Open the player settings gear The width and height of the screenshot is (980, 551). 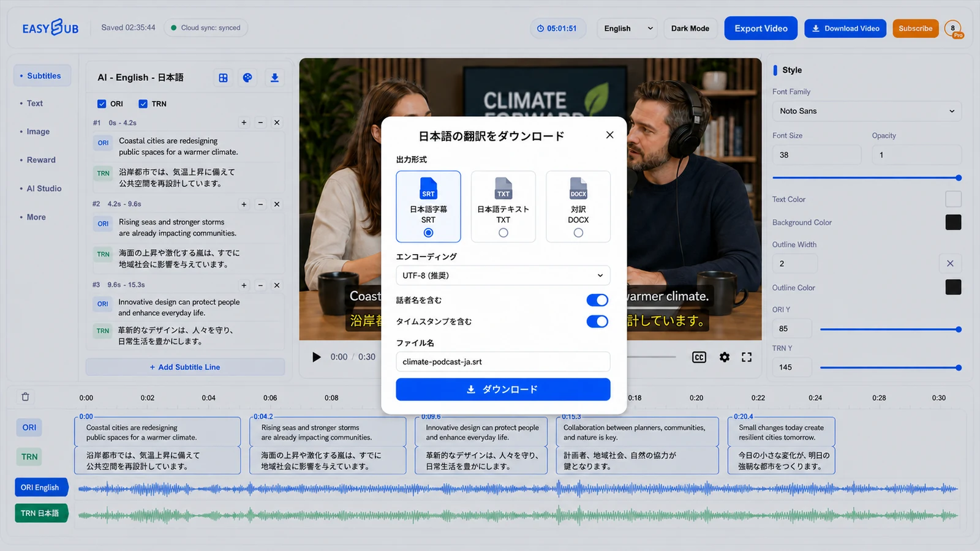click(x=725, y=357)
